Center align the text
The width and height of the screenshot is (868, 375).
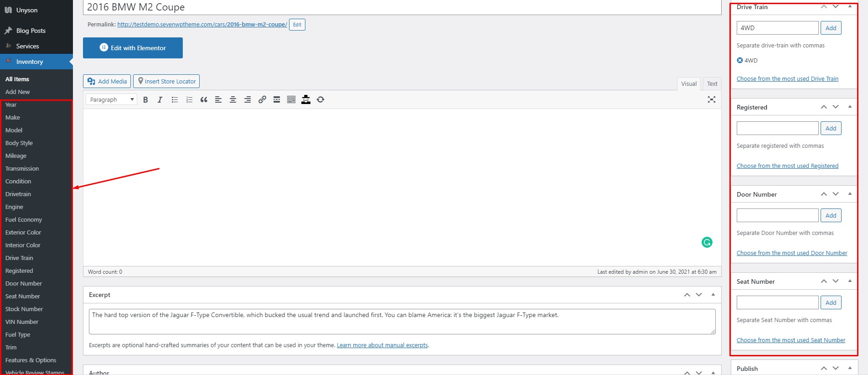(233, 99)
